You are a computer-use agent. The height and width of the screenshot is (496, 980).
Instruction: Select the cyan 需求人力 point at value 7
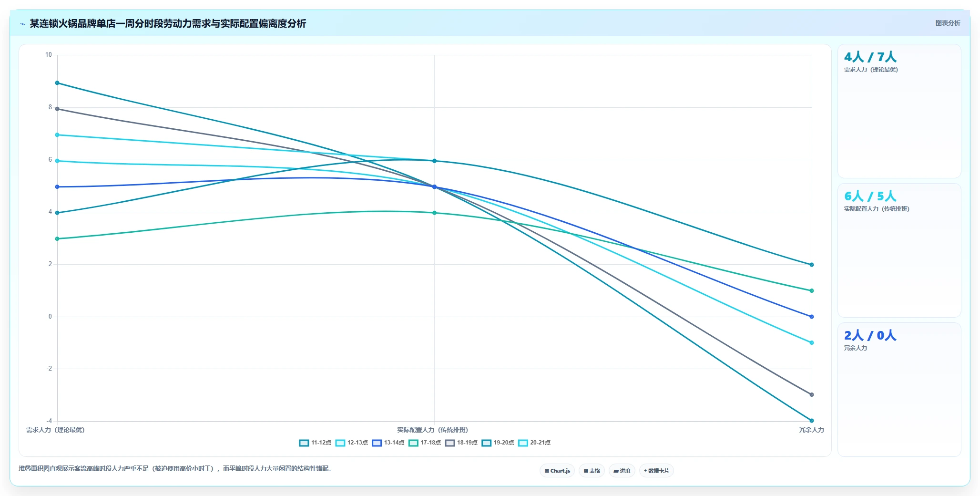57,135
